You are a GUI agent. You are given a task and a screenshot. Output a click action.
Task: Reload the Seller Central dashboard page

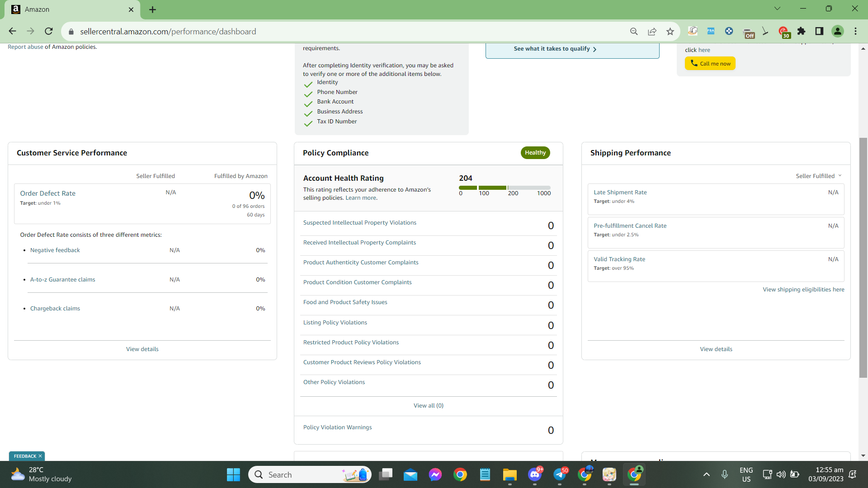49,31
